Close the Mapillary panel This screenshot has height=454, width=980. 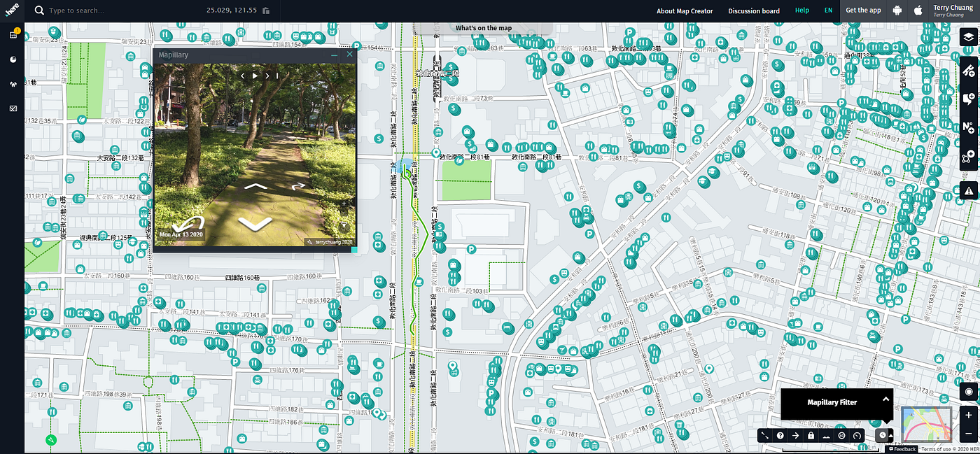(x=349, y=54)
